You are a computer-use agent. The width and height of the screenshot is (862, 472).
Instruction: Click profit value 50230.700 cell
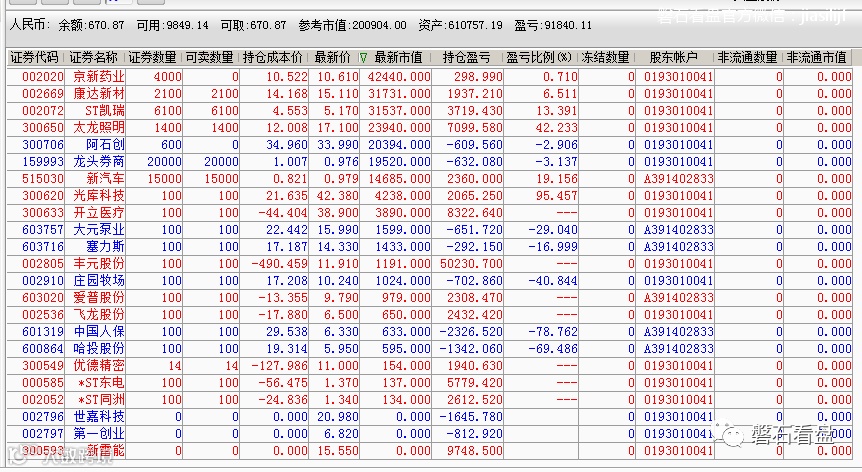(x=471, y=264)
